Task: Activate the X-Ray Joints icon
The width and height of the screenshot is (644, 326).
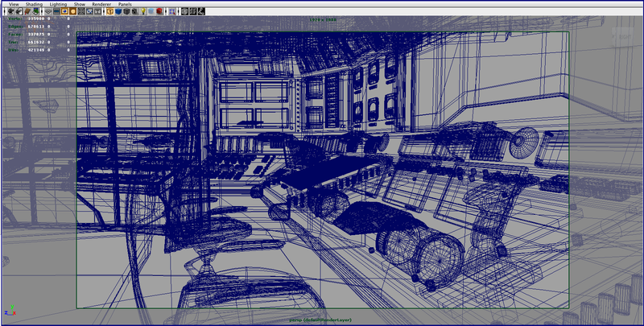Action: (x=200, y=12)
